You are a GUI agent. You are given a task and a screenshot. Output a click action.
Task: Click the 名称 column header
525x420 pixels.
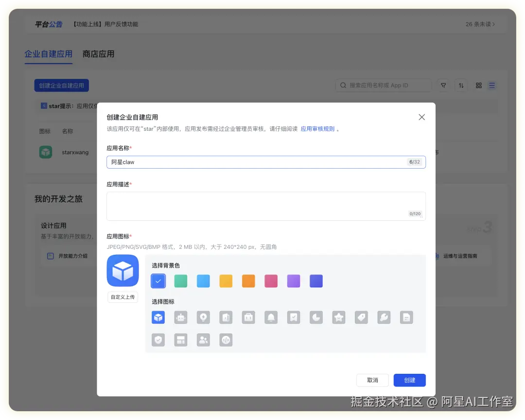tap(67, 131)
